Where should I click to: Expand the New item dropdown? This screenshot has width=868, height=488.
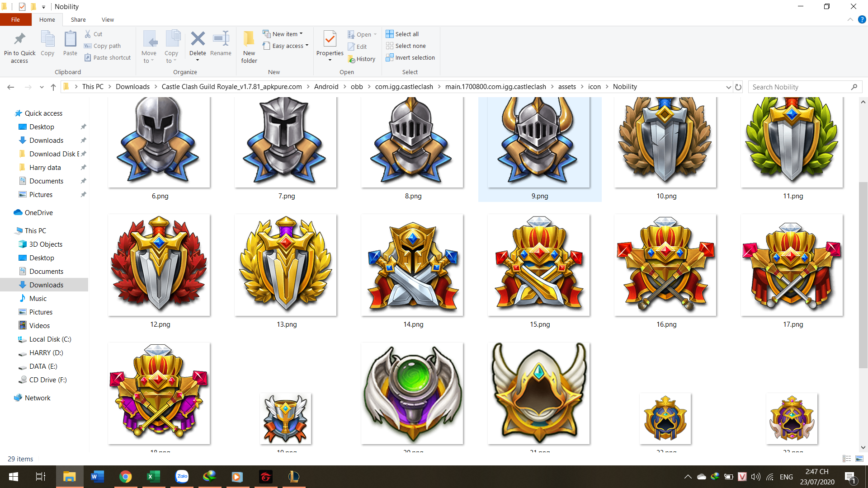coord(283,34)
